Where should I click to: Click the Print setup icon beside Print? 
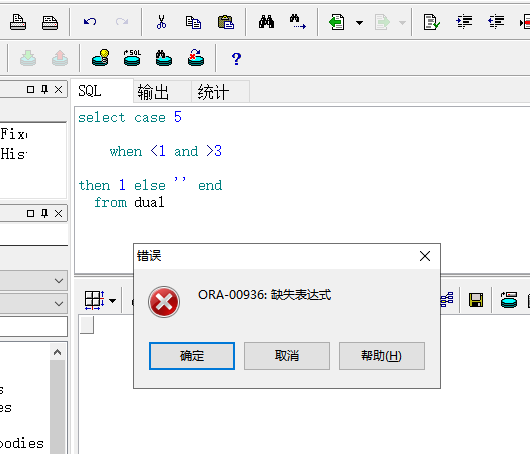(x=50, y=22)
